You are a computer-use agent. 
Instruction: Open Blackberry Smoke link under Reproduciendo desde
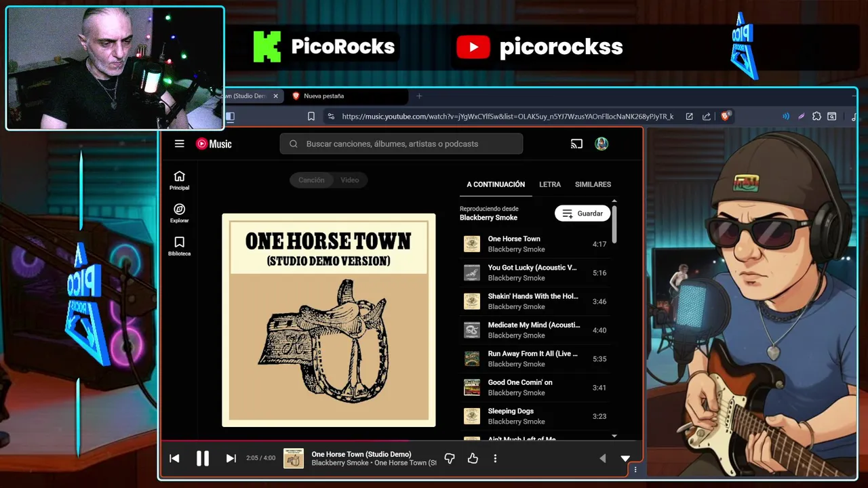[x=488, y=218]
